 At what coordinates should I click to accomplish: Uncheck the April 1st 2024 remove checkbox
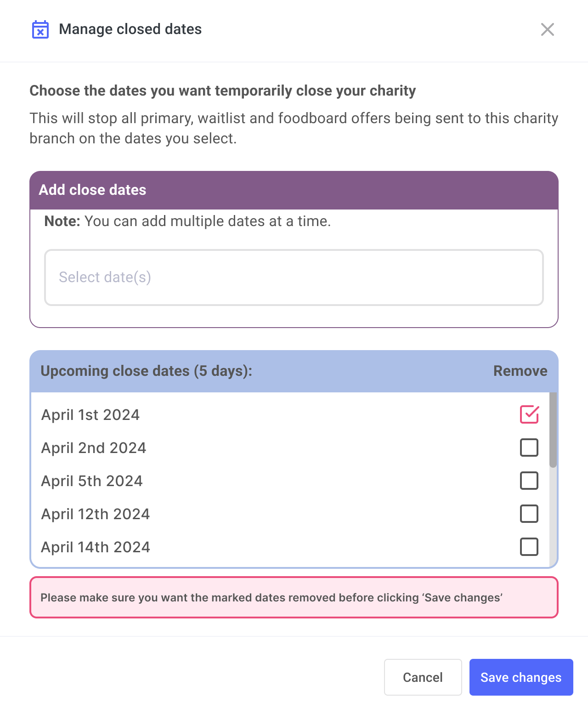coord(529,414)
